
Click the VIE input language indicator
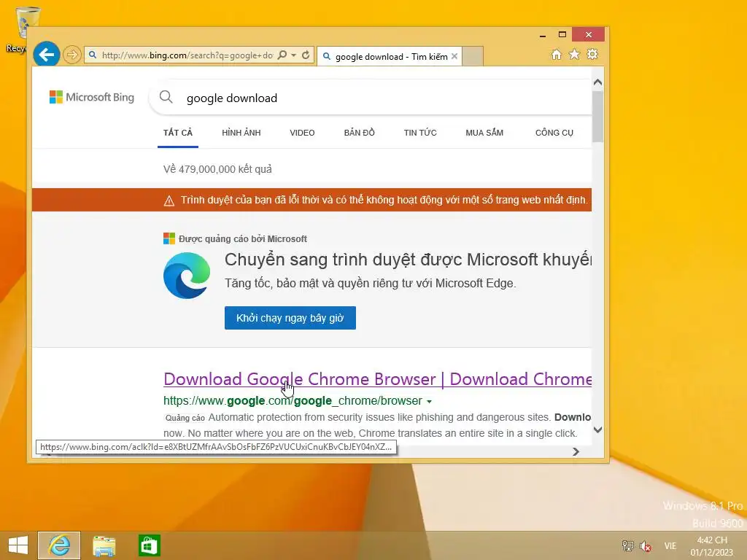point(670,545)
